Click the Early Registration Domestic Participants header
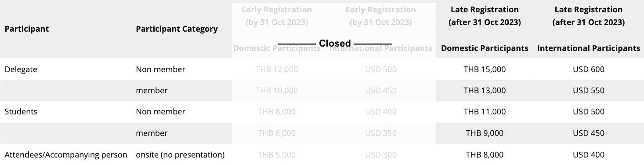The image size is (644, 165). point(277,29)
